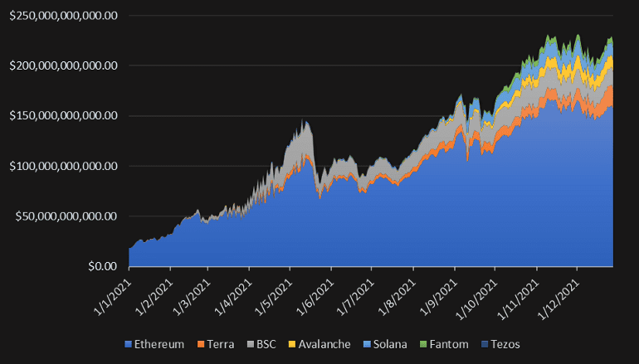Click the $100,000,000,000.00 y-axis label

[x=64, y=166]
